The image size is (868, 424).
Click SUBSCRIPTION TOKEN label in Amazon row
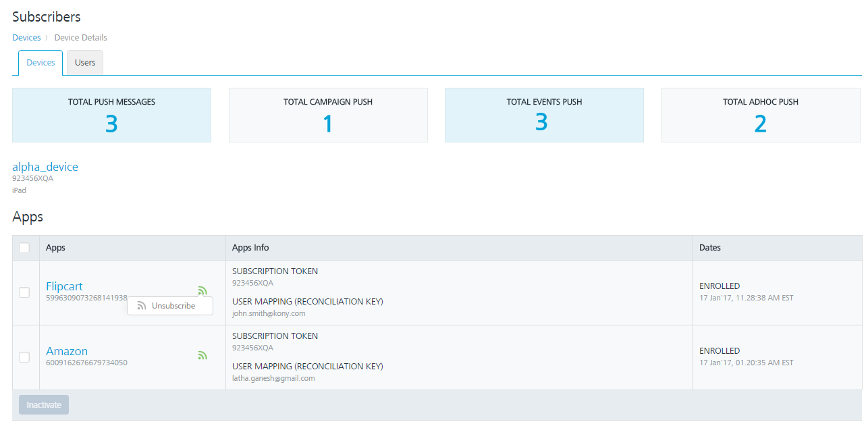pyautogui.click(x=275, y=336)
